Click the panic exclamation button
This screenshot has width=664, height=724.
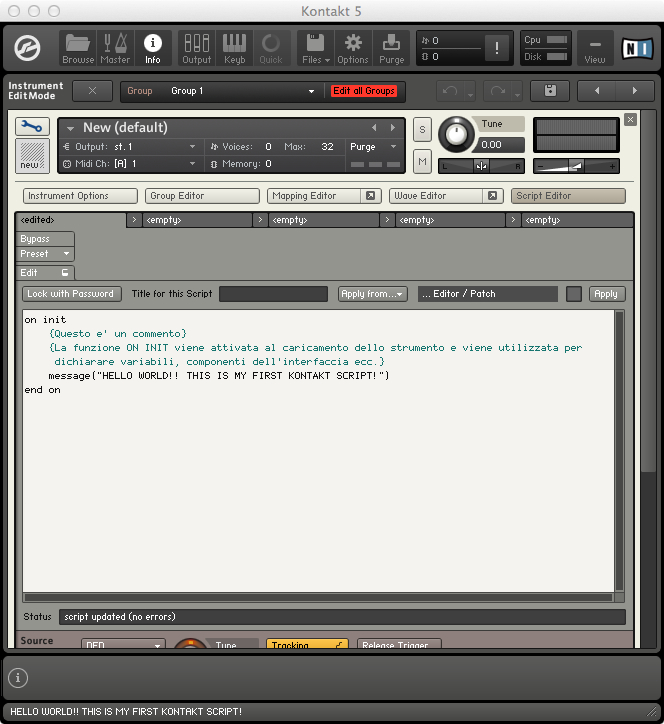[497, 48]
